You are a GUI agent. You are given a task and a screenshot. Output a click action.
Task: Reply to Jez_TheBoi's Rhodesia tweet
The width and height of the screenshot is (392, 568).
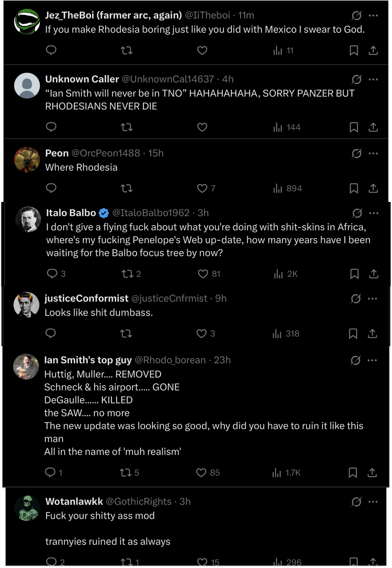click(51, 50)
